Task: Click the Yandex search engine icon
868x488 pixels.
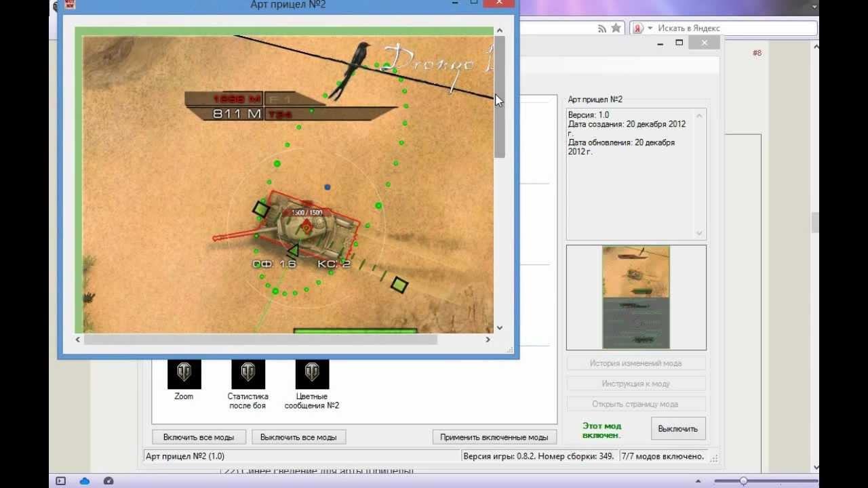Action: [x=637, y=28]
